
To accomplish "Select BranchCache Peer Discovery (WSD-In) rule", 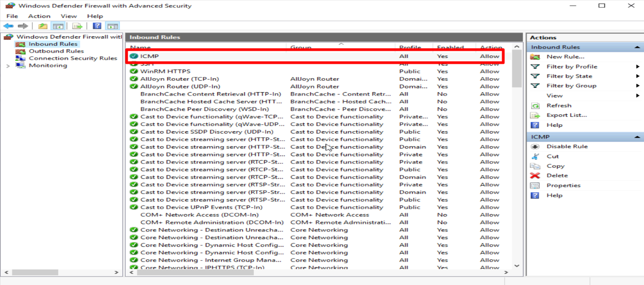I will click(204, 109).
